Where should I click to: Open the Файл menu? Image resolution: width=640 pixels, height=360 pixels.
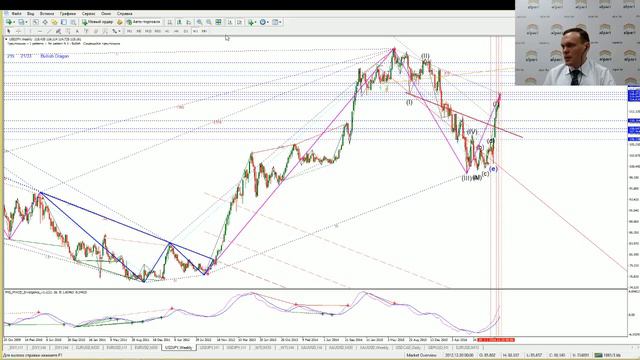coord(17,13)
